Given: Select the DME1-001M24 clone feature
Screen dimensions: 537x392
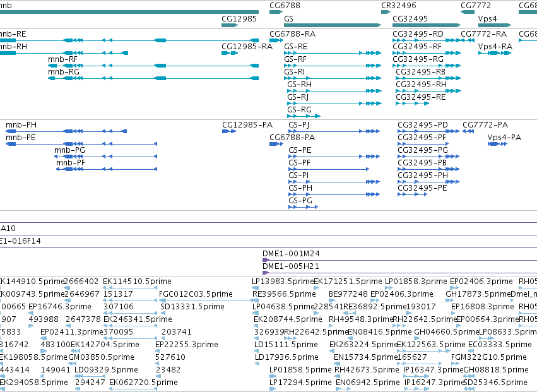Looking at the screenshot, I should [399, 260].
